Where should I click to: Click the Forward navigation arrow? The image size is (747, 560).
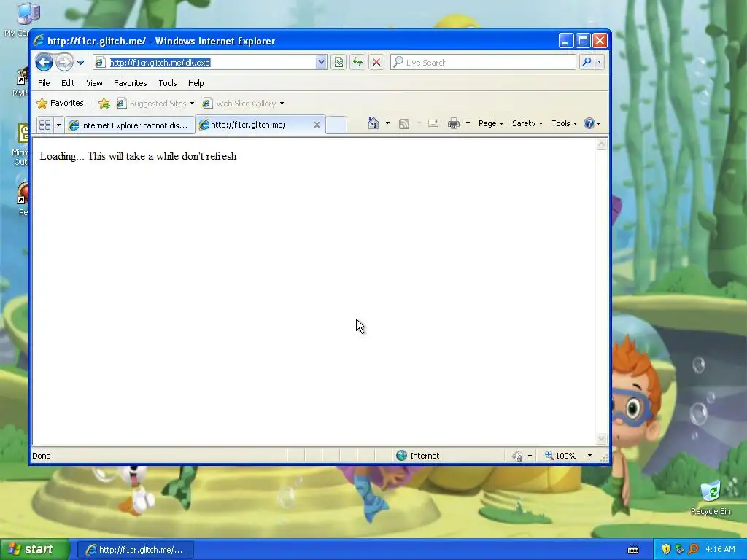click(64, 63)
